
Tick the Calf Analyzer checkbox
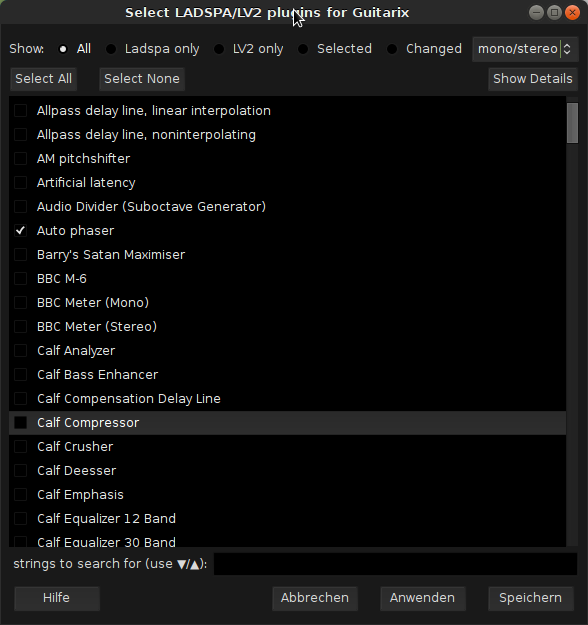(x=20, y=350)
